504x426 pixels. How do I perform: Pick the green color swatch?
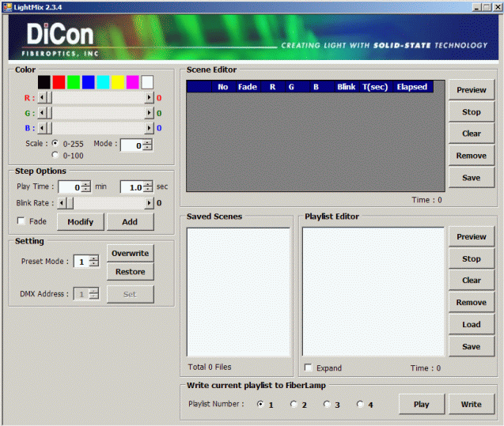point(74,82)
